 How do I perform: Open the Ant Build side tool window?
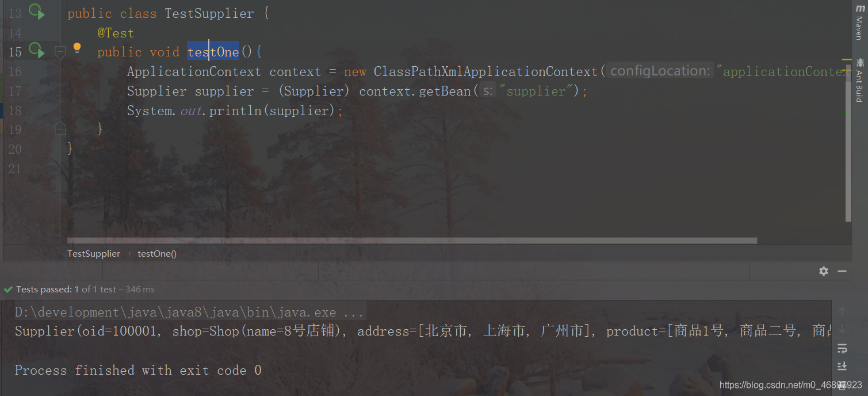point(859,79)
